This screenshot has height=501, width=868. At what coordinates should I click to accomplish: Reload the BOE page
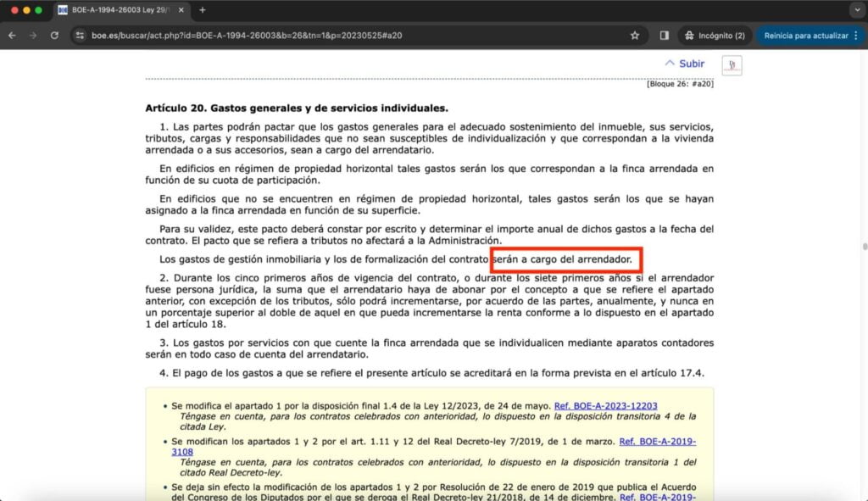point(54,36)
